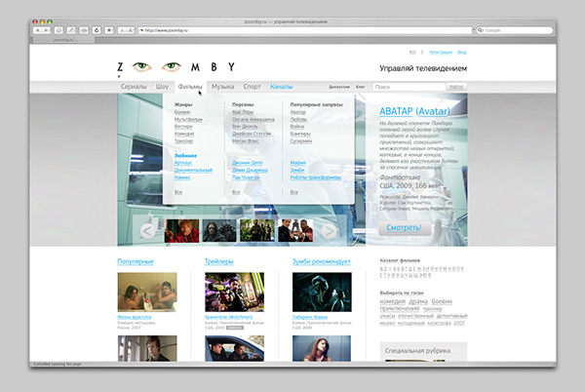
Task: Select the Фильмы menu tab
Action: [190, 87]
